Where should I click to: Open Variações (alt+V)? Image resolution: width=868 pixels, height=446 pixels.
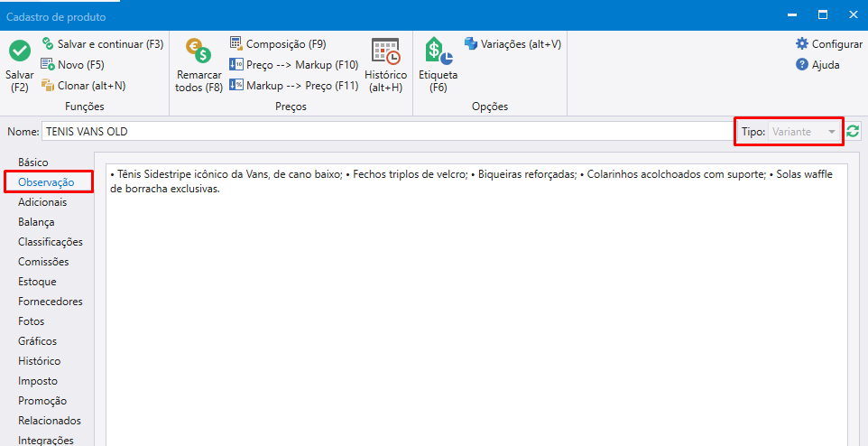513,43
